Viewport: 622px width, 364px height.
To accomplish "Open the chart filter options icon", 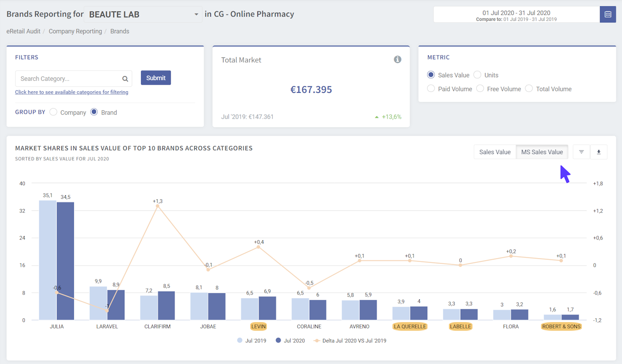I will 581,152.
